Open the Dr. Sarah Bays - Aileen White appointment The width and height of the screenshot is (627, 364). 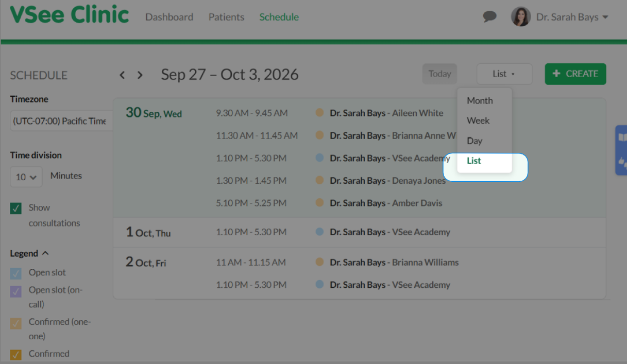[x=386, y=113]
